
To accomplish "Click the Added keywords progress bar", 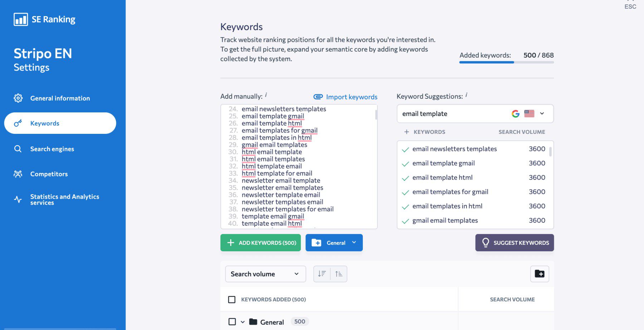I will [506, 62].
